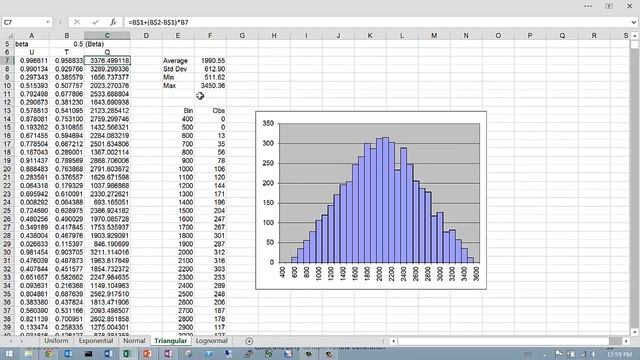Switch to the Normal sheet tab

[x=134, y=341]
